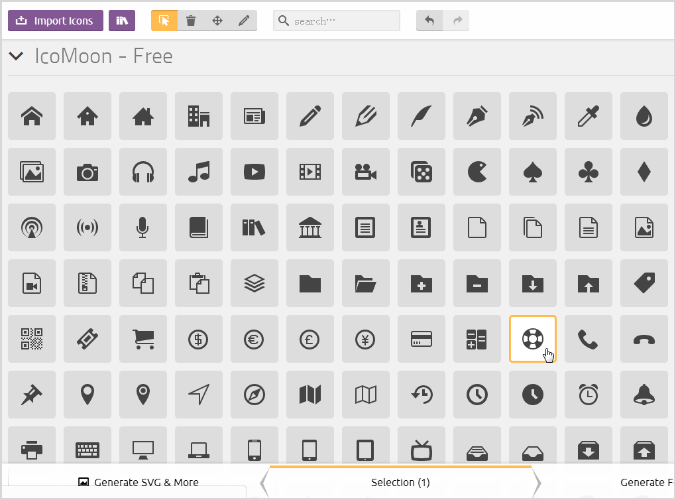Select the open folder icon

pos(366,283)
